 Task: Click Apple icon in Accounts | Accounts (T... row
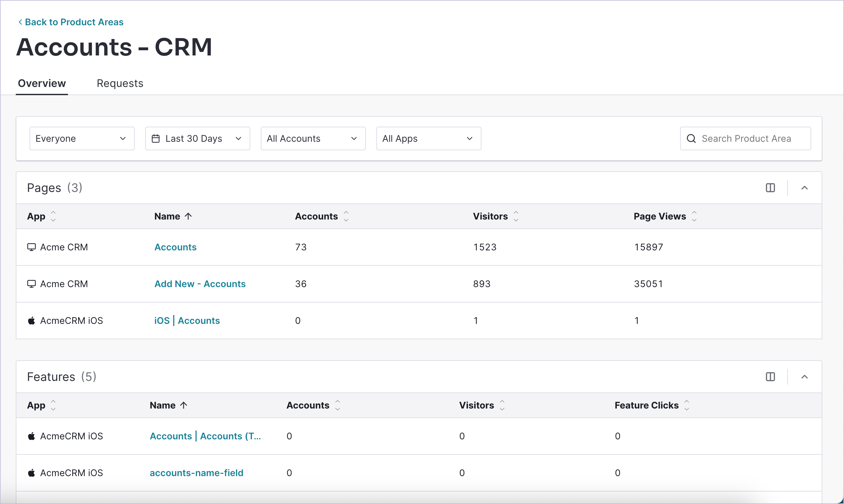tap(32, 436)
